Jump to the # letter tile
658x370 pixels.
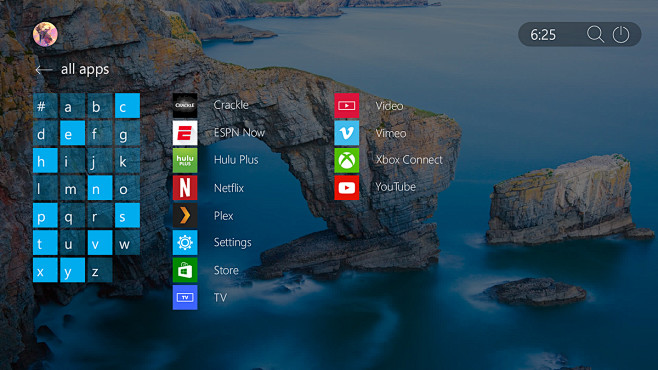tap(45, 106)
